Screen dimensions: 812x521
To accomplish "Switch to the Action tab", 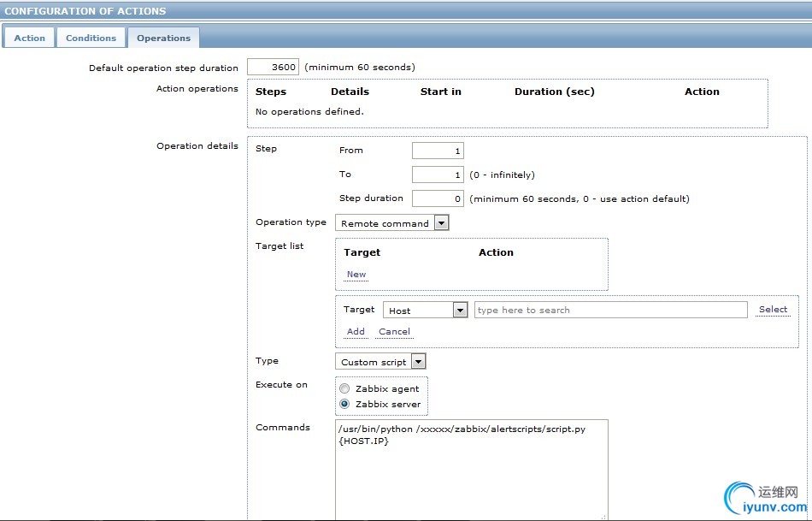I will tap(30, 38).
